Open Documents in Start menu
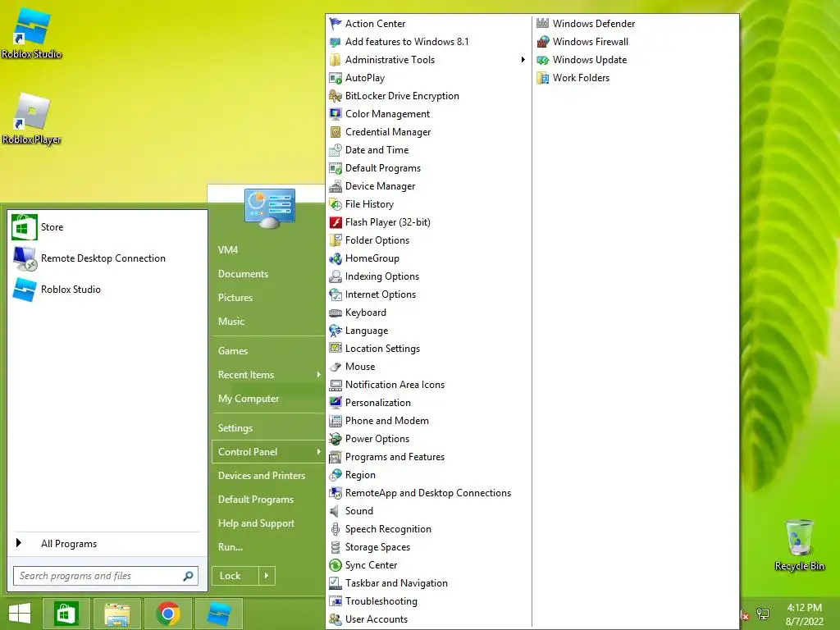840x630 pixels. tap(243, 274)
